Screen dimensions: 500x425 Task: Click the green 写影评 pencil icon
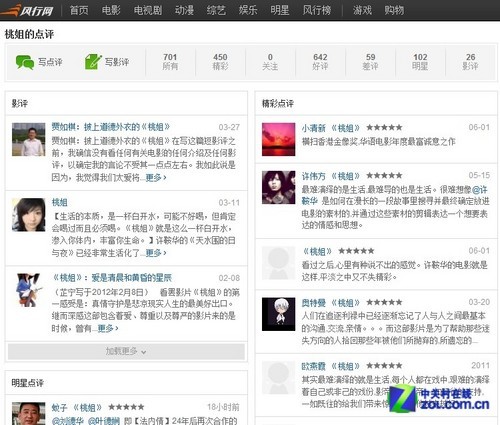point(93,62)
